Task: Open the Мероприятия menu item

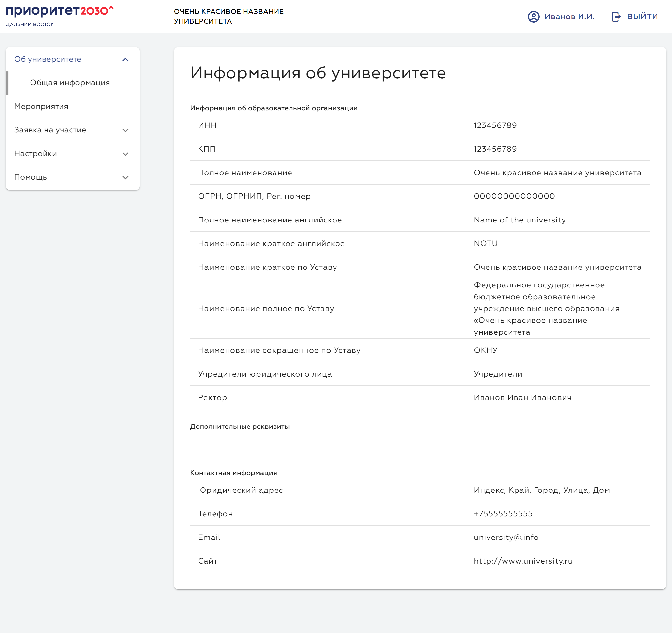Action: pyautogui.click(x=41, y=107)
